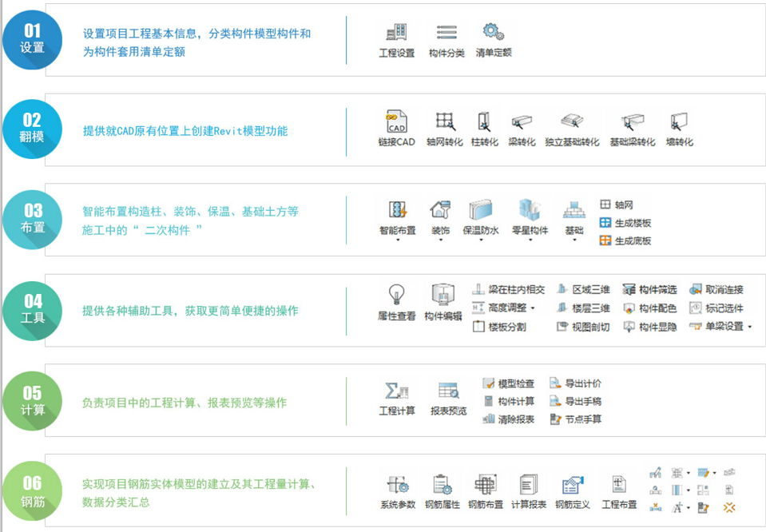Launch 轴网转化 grid conversion tool
The width and height of the screenshot is (766, 532).
(445, 123)
